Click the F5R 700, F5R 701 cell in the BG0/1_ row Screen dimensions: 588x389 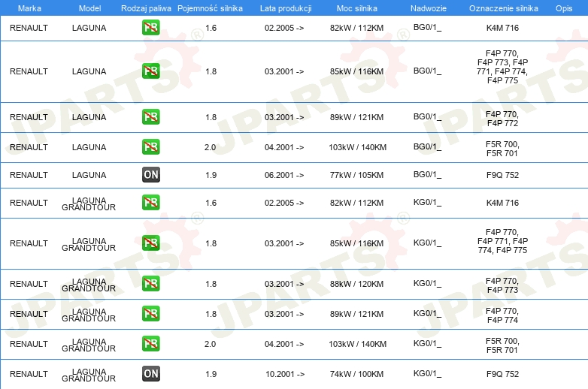(x=502, y=149)
